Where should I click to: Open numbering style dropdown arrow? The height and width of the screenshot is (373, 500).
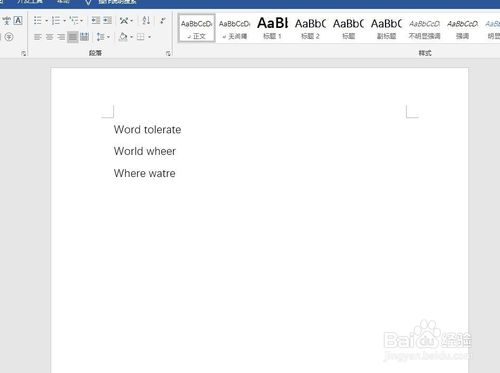pos(64,21)
